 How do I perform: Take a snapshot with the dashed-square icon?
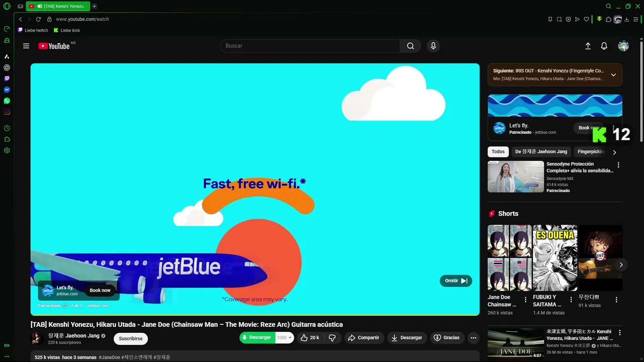[559, 19]
